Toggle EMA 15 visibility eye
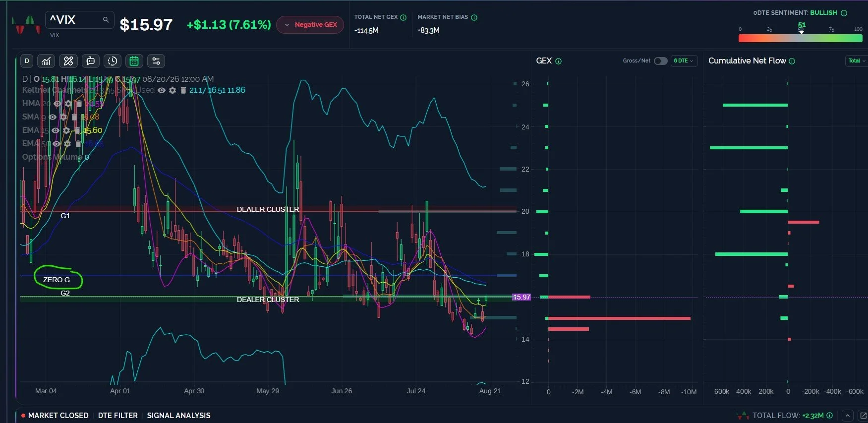868x423 pixels. pyautogui.click(x=56, y=130)
